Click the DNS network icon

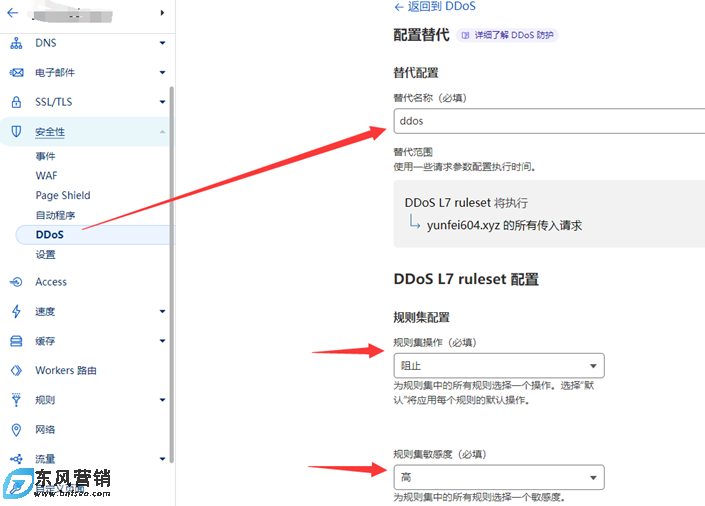[16, 43]
